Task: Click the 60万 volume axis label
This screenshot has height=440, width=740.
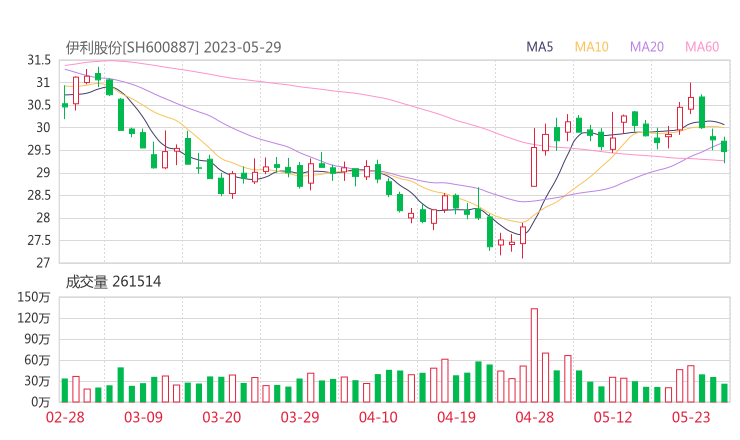Action: [37, 360]
